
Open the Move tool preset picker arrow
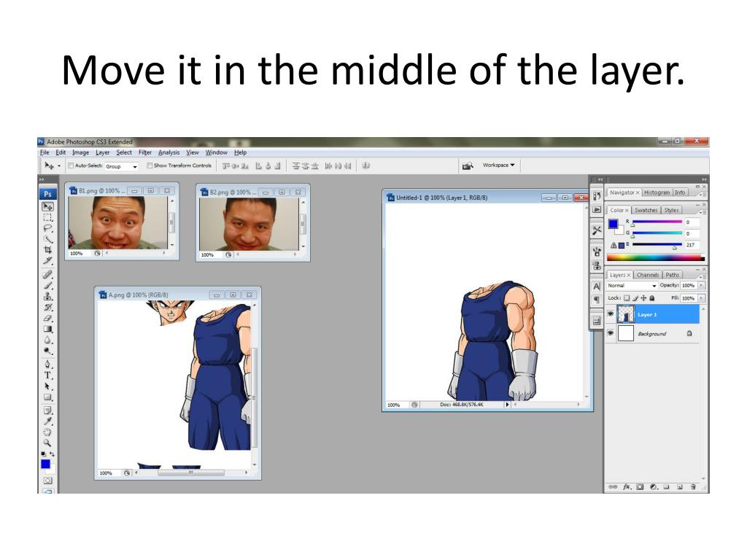coord(59,166)
